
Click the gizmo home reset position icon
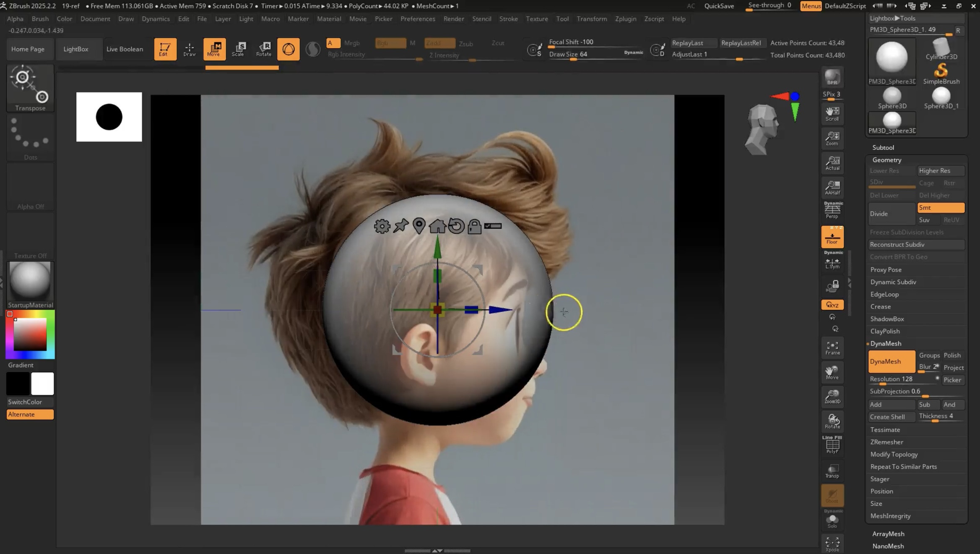(437, 226)
